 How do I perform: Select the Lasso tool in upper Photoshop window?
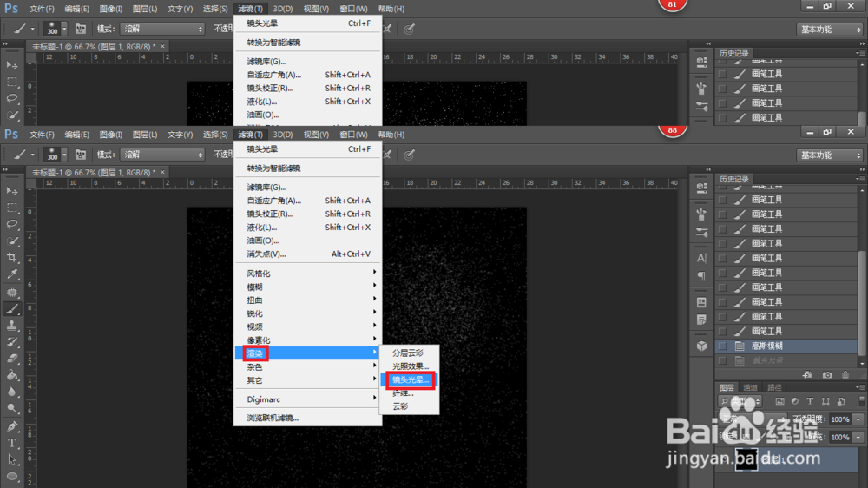pos(12,99)
